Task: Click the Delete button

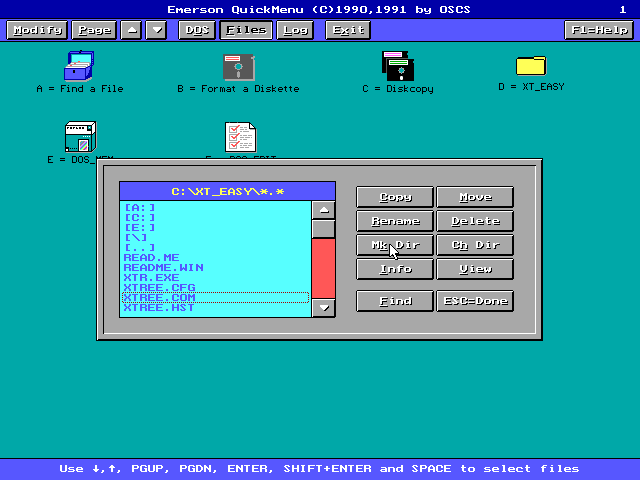Action: click(x=475, y=221)
